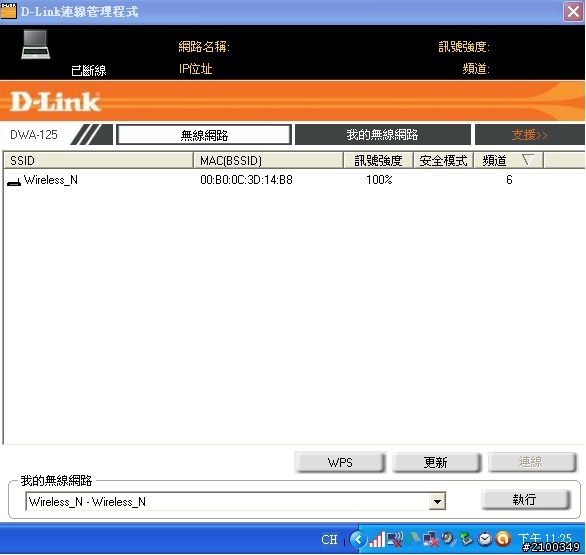The width and height of the screenshot is (586, 555).
Task: Switch to the 無線網路 tab
Action: [204, 135]
